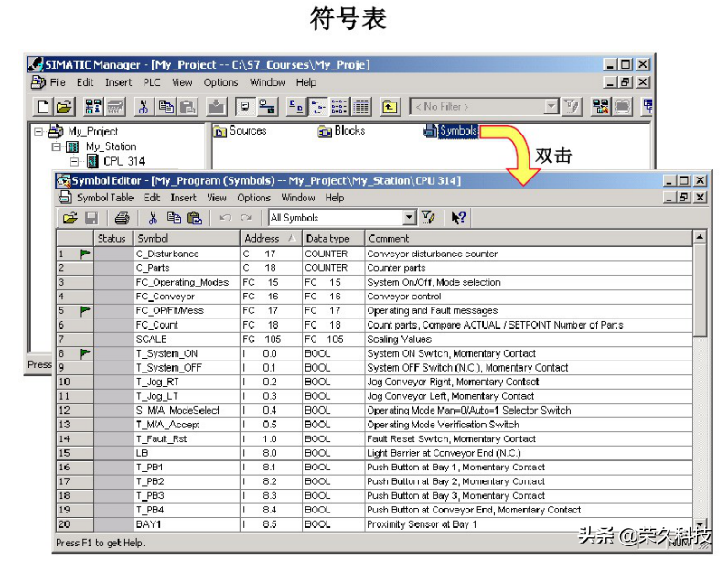Click Accessible Nodes icon in SIMATIC Manager
The width and height of the screenshot is (728, 561).
click(x=93, y=107)
